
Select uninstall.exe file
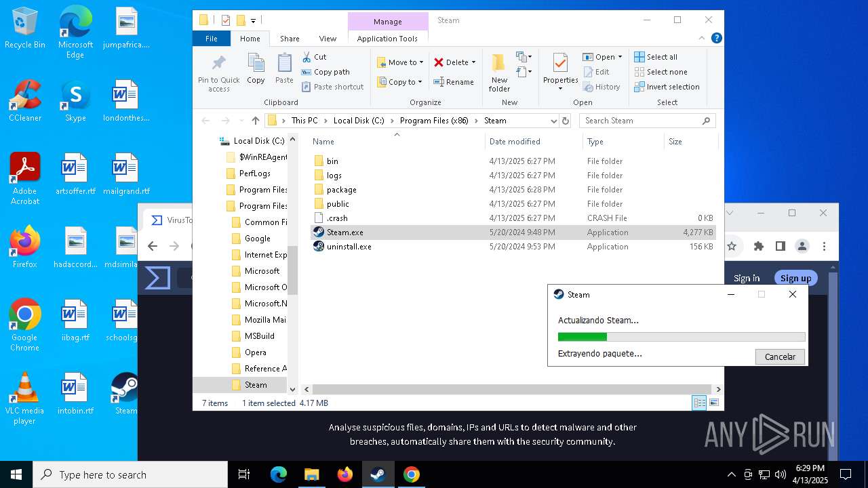pyautogui.click(x=513, y=247)
